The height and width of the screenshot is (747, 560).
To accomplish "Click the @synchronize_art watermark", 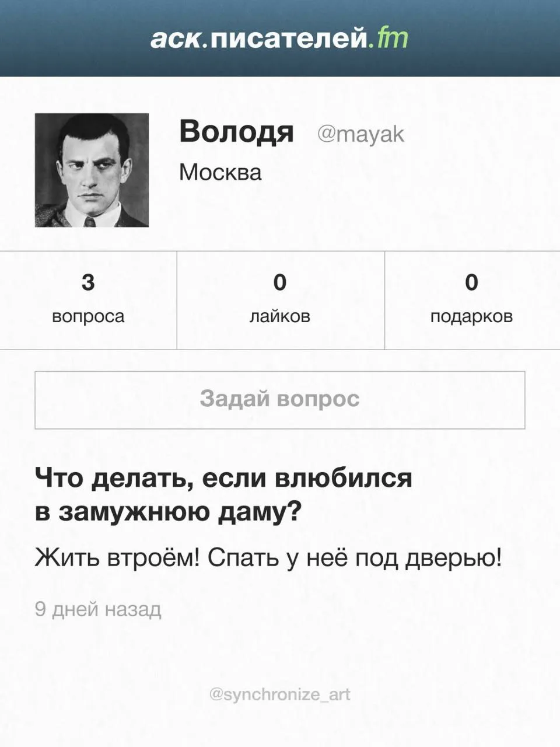I will click(x=280, y=694).
